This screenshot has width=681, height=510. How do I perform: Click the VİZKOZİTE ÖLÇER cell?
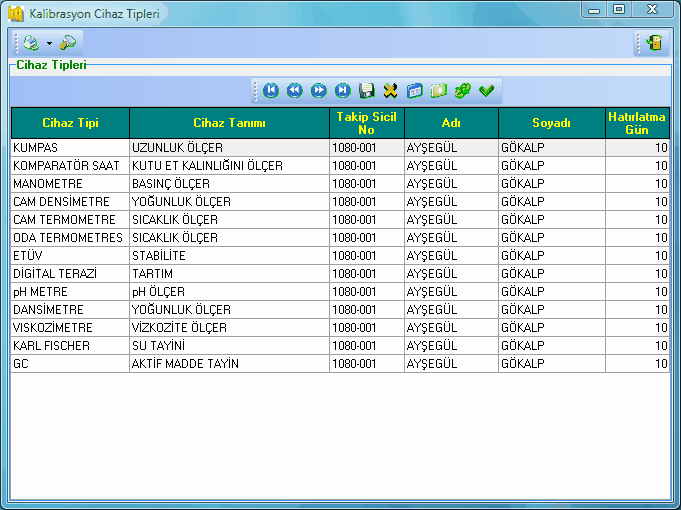coord(229,328)
